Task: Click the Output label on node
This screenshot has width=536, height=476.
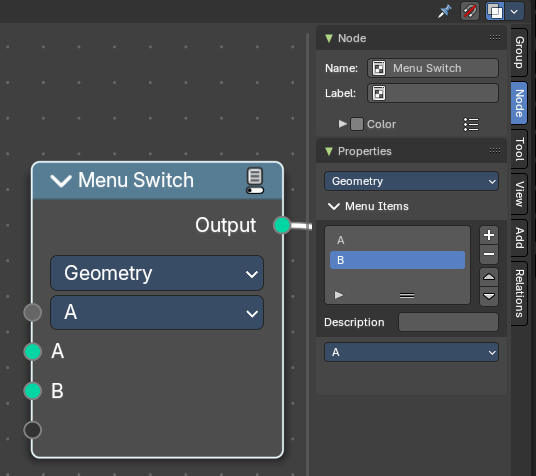Action: click(x=225, y=225)
